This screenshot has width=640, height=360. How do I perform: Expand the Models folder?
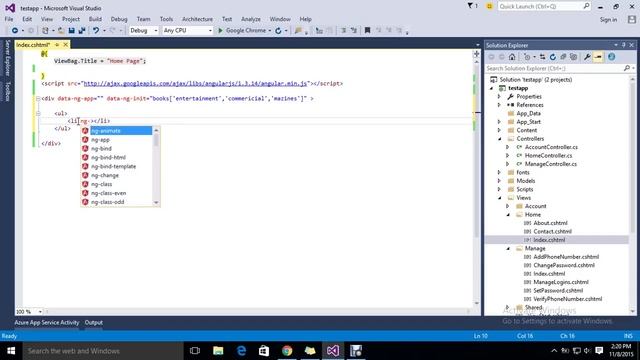[x=499, y=181]
